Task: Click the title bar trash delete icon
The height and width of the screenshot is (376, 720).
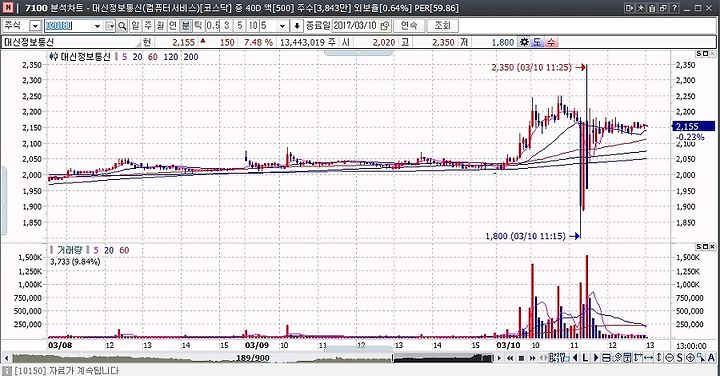Action: [652, 8]
